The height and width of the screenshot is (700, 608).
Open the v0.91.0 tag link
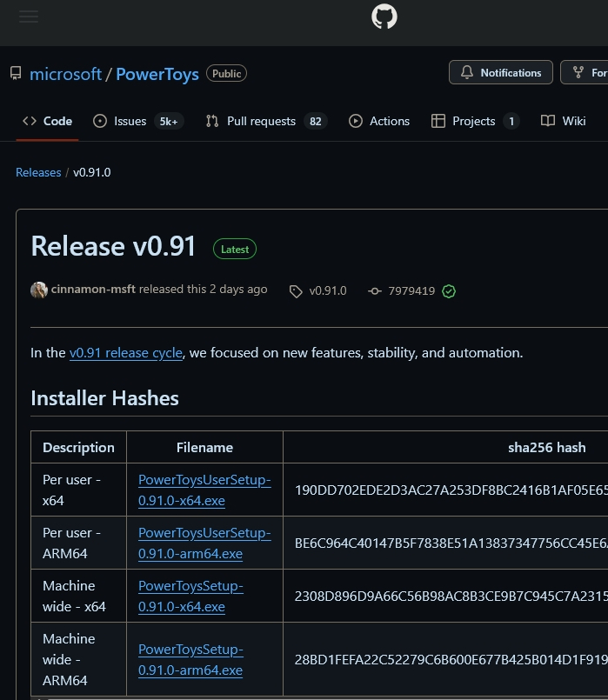click(x=328, y=291)
